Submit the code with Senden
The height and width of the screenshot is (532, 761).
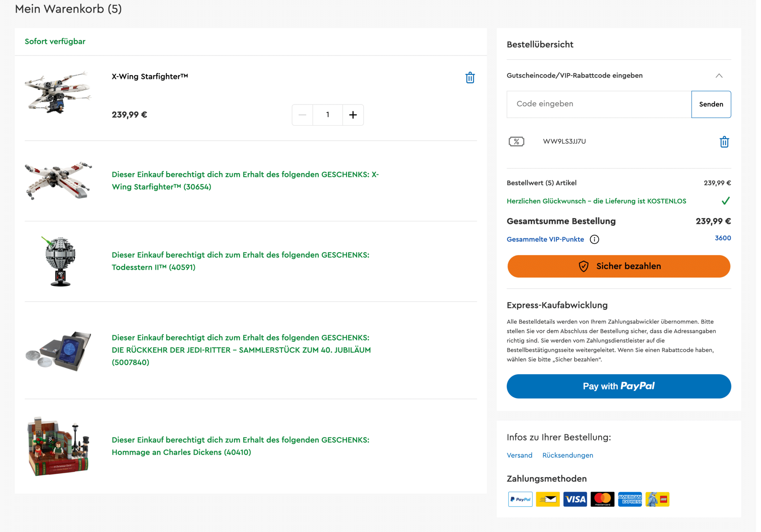(711, 104)
